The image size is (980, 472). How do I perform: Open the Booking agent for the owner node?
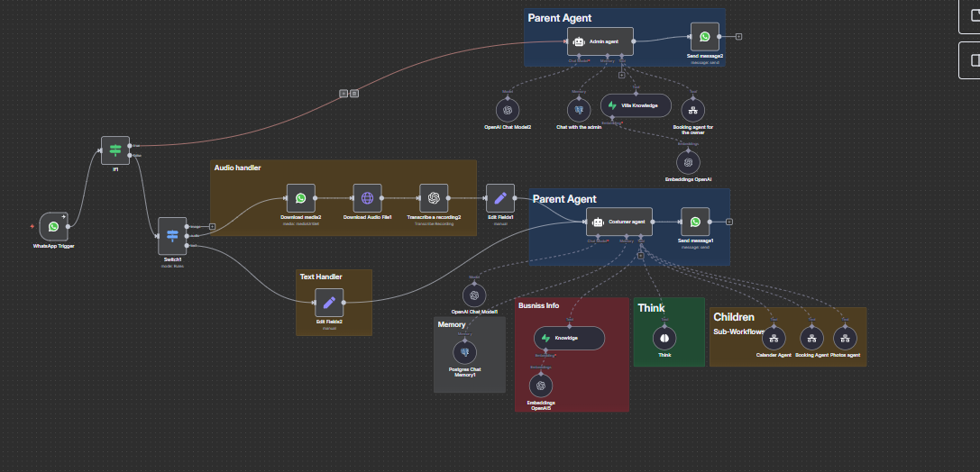pyautogui.click(x=693, y=109)
